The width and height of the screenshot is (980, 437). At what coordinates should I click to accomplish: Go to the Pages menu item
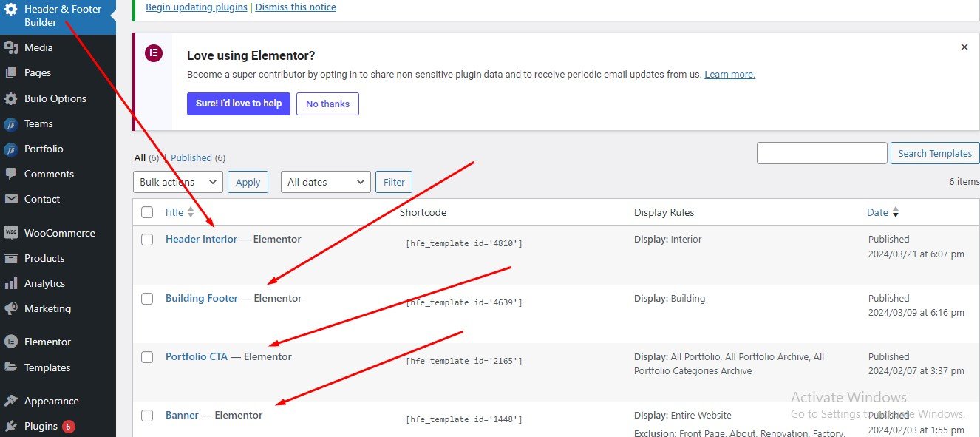[38, 72]
